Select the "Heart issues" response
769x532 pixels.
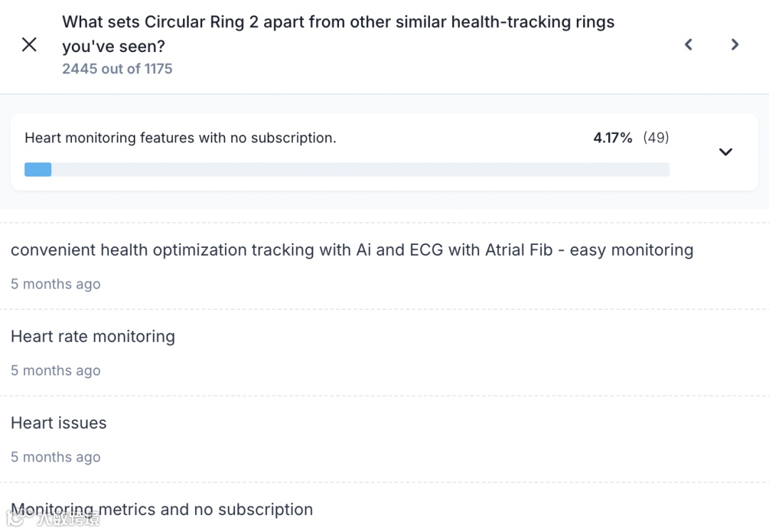(x=58, y=423)
